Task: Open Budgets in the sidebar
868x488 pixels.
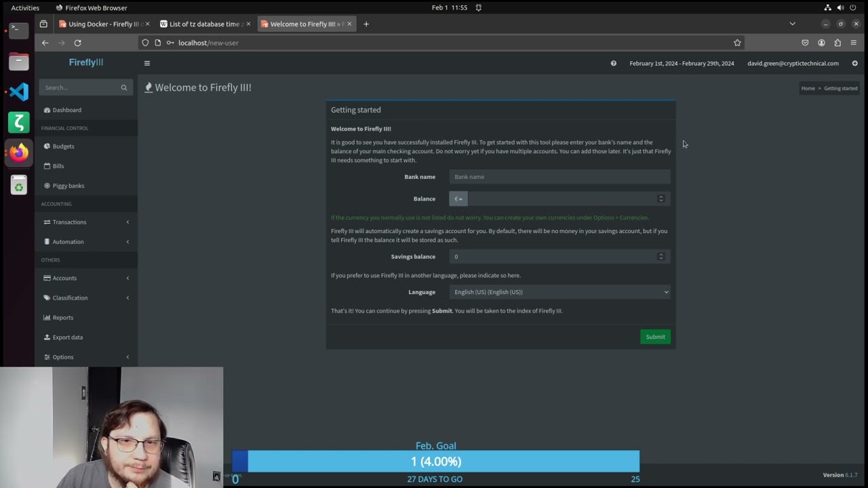Action: point(86,146)
